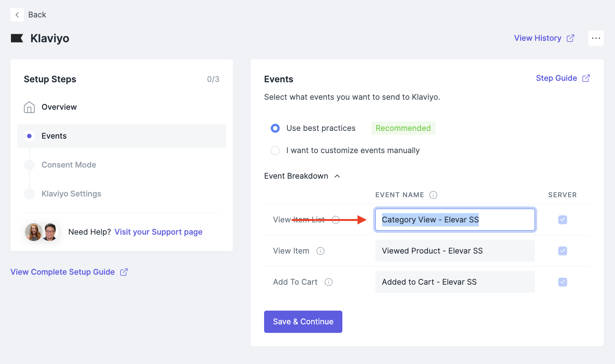Screen dimensions: 615x364
Task: Select I want to customize events manually
Action: pos(275,150)
